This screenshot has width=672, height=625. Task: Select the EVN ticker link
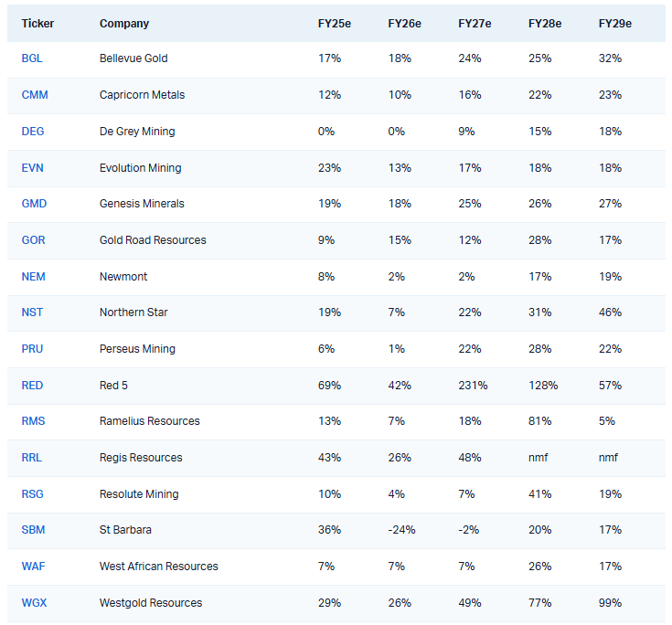pyautogui.click(x=32, y=168)
